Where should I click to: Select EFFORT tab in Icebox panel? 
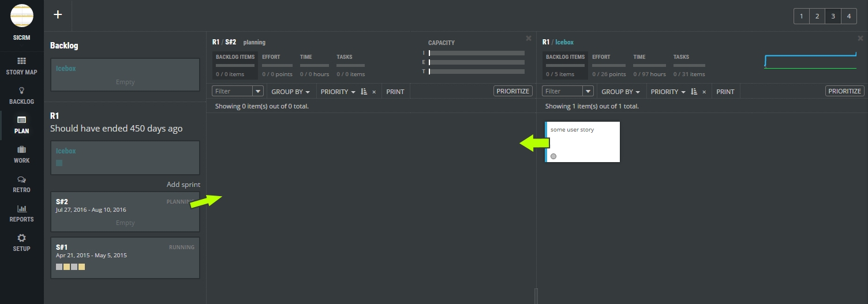(609, 65)
